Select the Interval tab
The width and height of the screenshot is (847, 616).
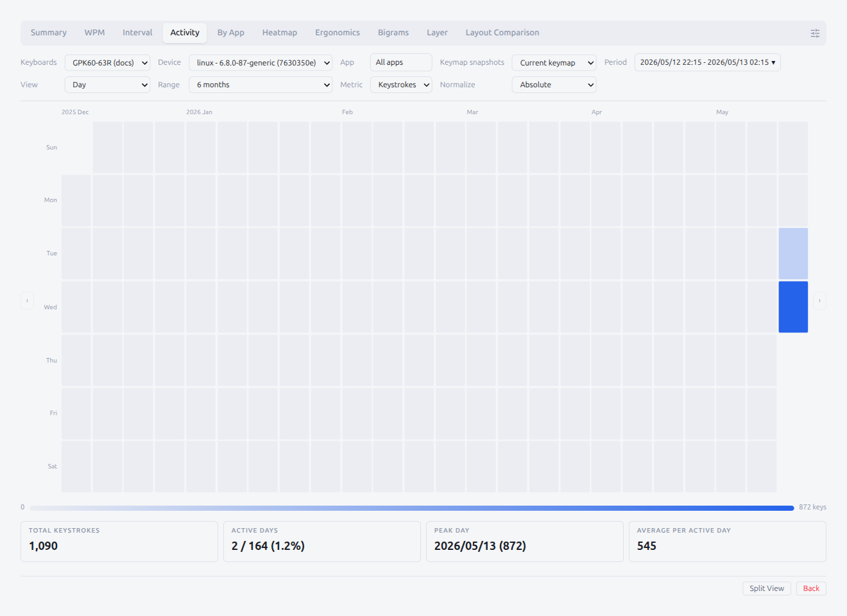pyautogui.click(x=137, y=33)
